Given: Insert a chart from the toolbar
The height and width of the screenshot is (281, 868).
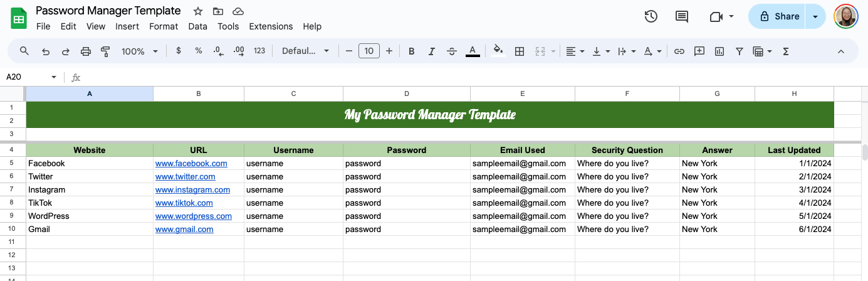Looking at the screenshot, I should click(x=719, y=51).
